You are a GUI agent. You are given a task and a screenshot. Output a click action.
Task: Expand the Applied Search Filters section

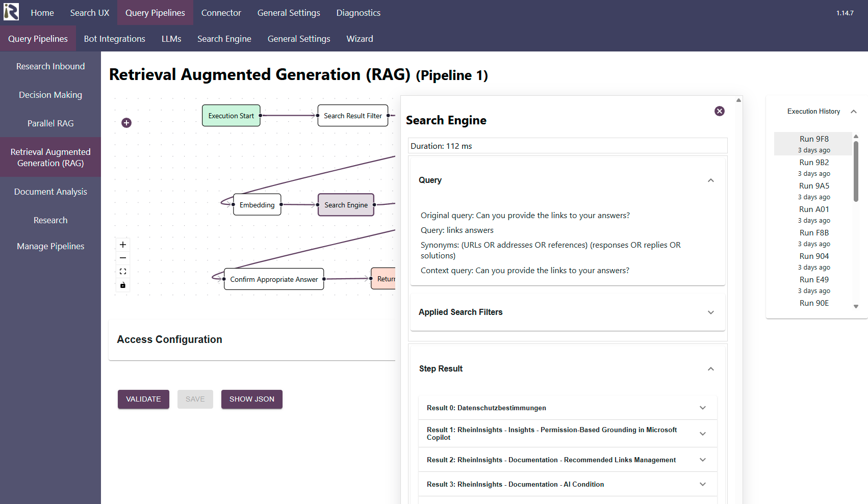[x=710, y=312]
